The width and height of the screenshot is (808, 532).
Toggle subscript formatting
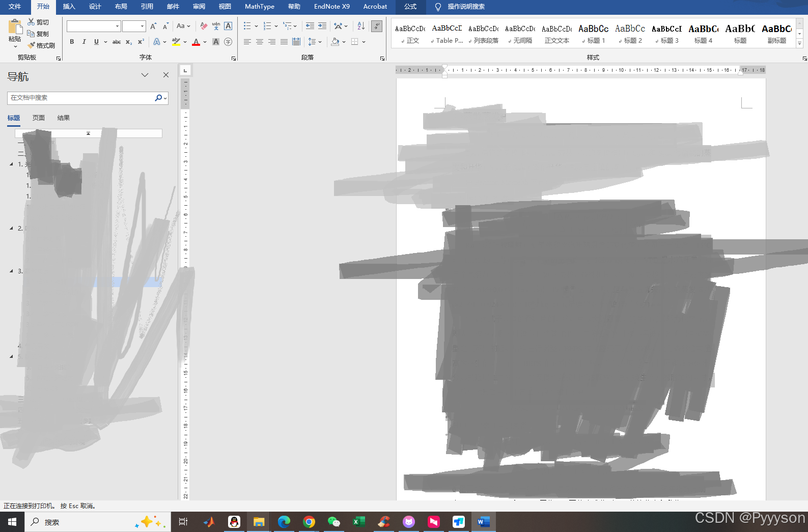(x=129, y=42)
